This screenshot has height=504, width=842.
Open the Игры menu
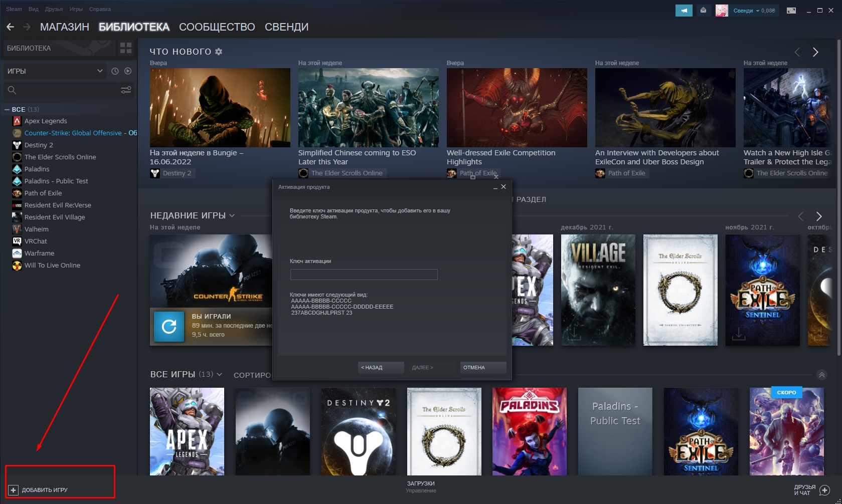point(76,9)
